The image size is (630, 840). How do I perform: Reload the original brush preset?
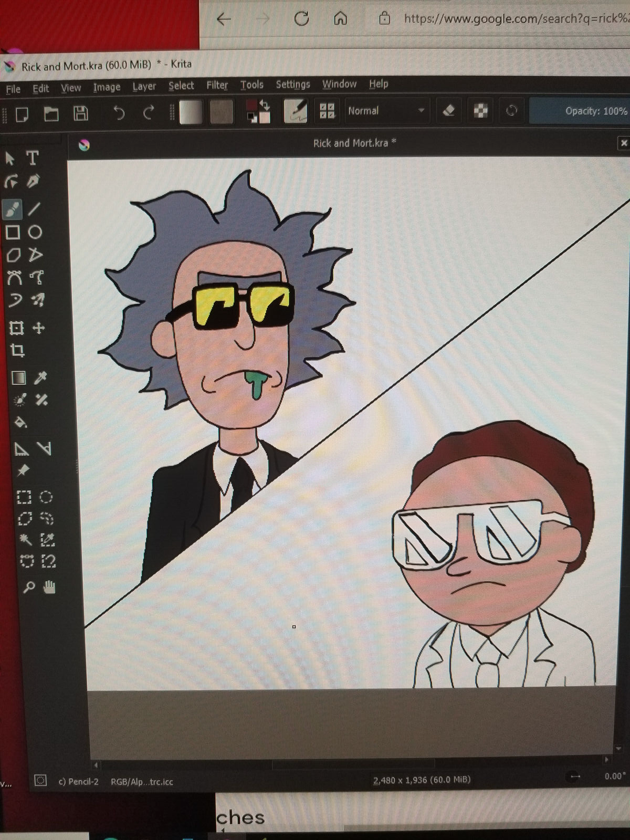[511, 111]
